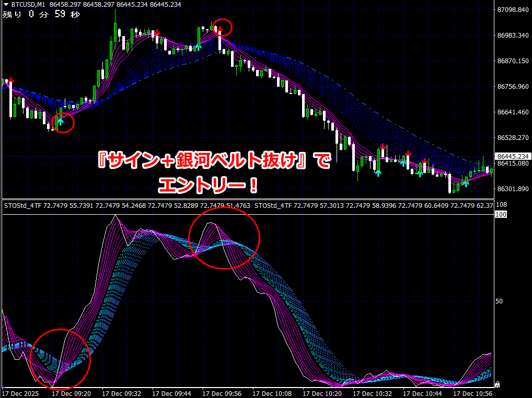The image size is (532, 398).
Task: Click the 86301.890 price scale label
Action: (513, 189)
